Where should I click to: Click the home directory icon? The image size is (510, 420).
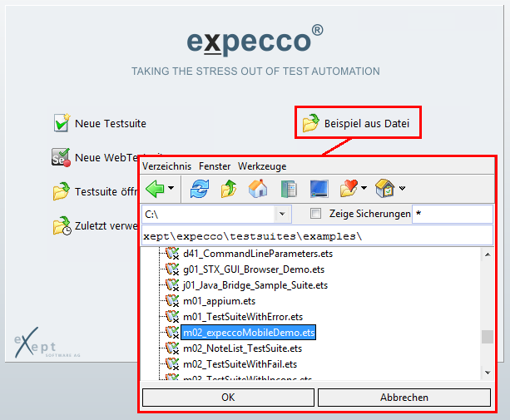coord(258,188)
